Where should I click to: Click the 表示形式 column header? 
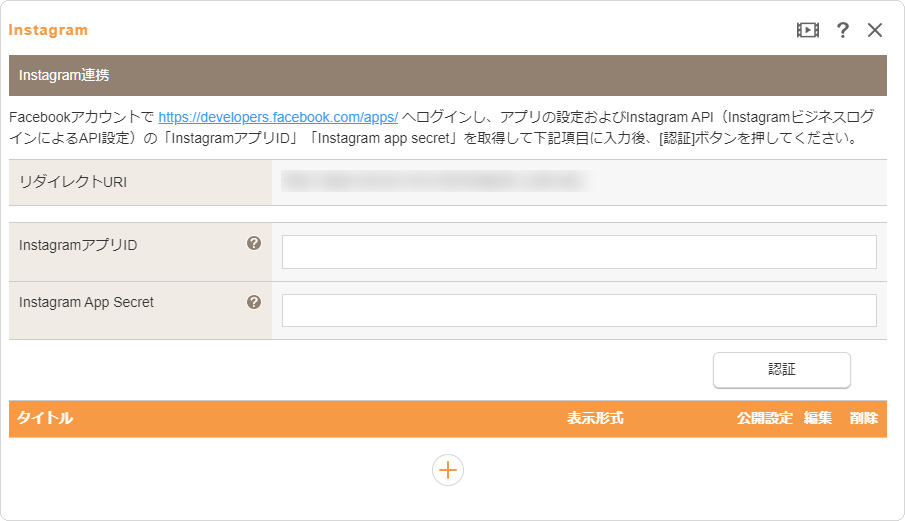click(x=595, y=418)
